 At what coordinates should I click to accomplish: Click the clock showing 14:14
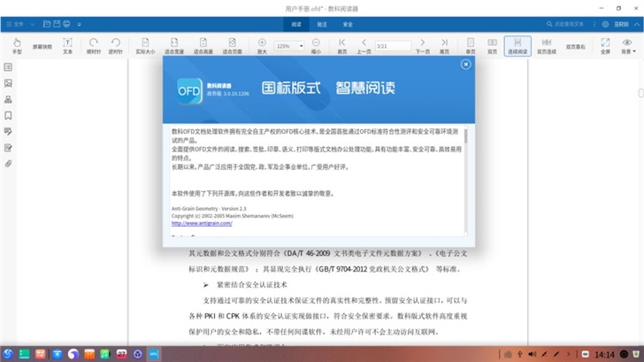[x=604, y=354]
